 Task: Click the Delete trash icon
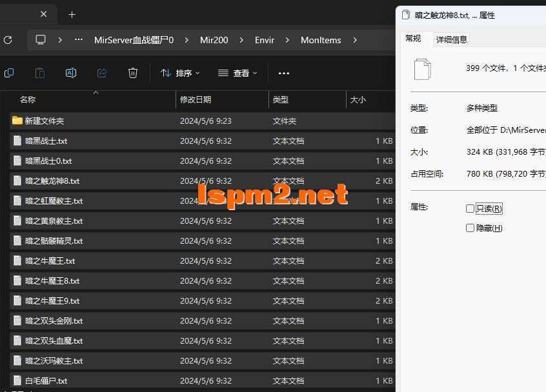[133, 73]
